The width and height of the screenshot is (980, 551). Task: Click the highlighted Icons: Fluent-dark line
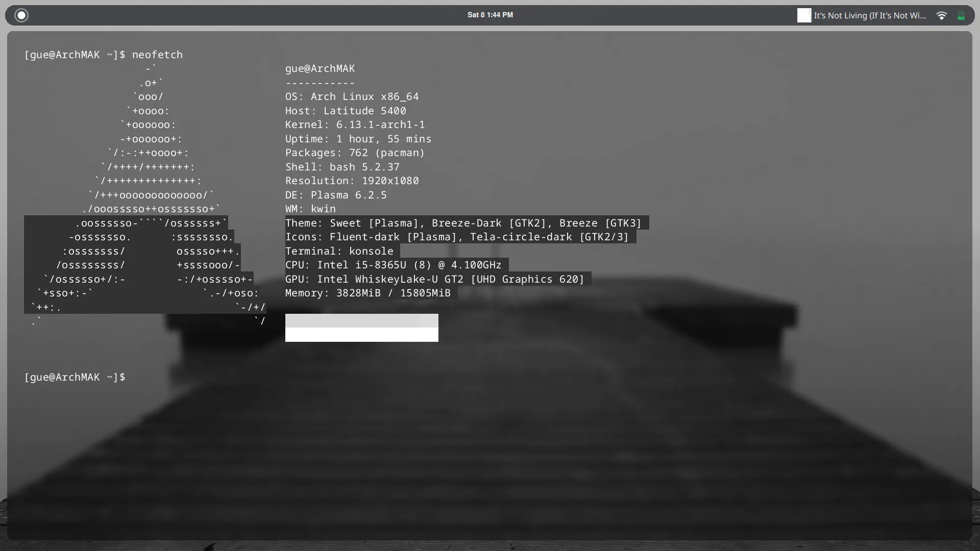pos(457,237)
